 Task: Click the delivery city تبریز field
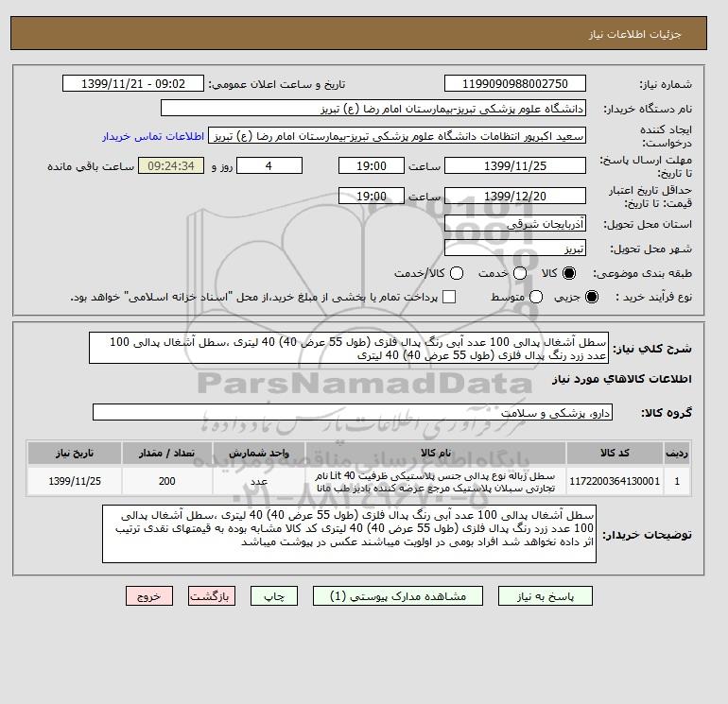[515, 249]
